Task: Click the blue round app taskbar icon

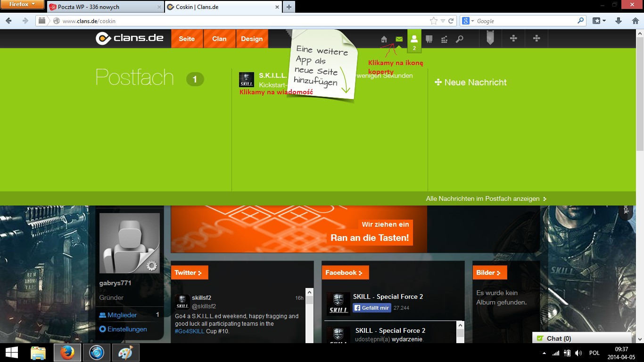Action: [97, 353]
